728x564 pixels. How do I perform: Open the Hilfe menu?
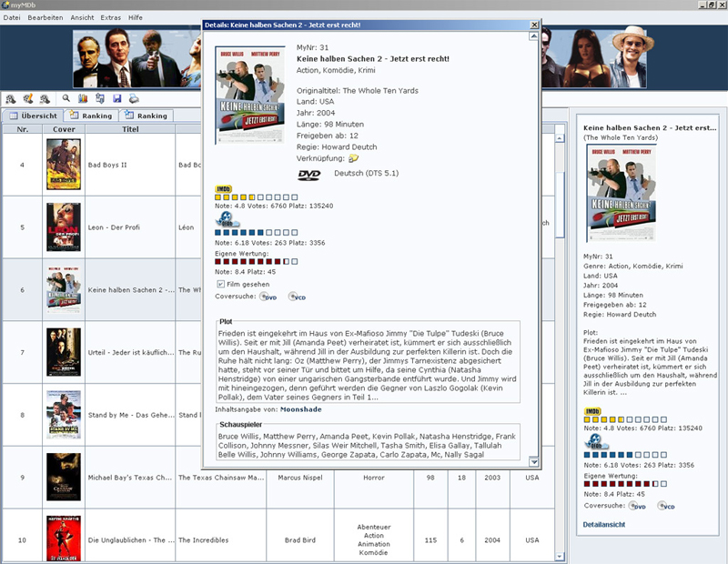click(135, 17)
